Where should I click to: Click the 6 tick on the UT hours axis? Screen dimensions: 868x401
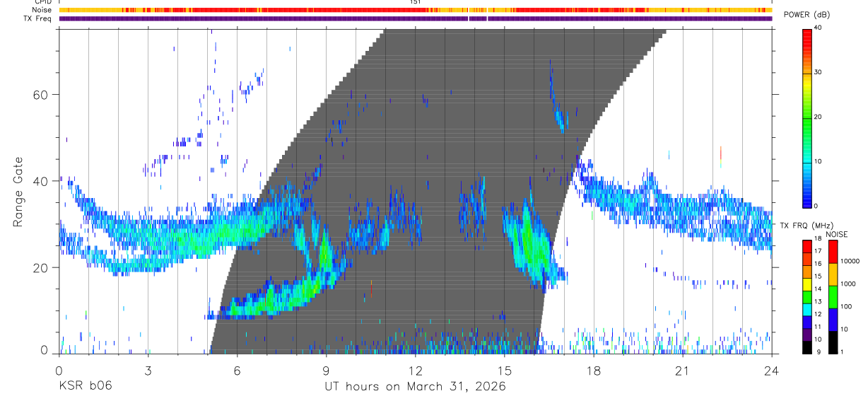(237, 371)
